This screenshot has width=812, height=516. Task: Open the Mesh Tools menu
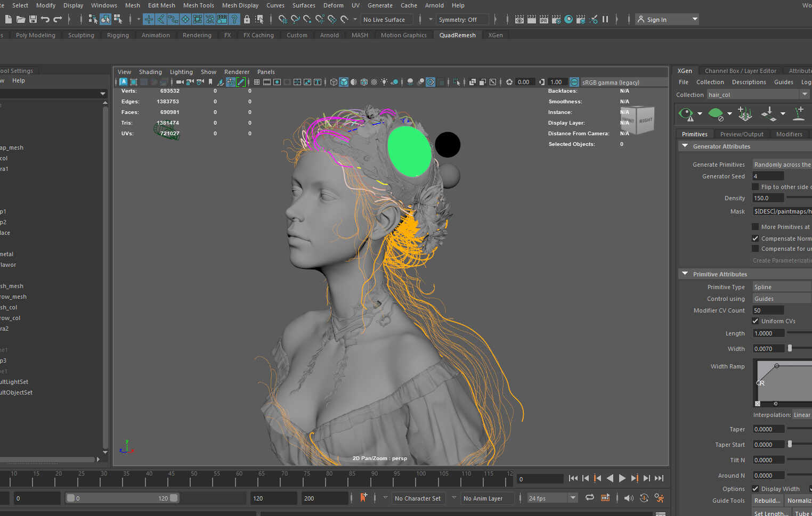pyautogui.click(x=198, y=5)
